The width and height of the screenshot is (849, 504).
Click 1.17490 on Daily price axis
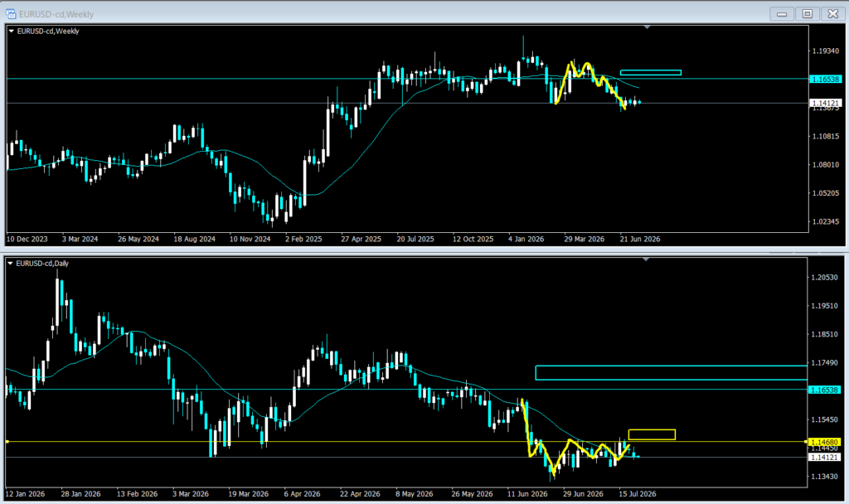[x=824, y=363]
